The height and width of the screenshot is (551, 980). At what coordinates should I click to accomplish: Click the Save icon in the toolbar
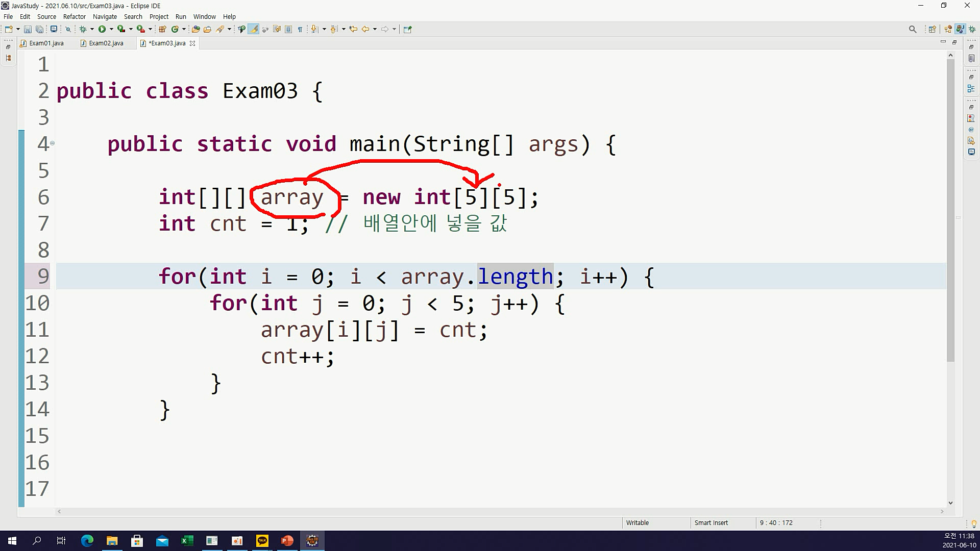pos(28,29)
